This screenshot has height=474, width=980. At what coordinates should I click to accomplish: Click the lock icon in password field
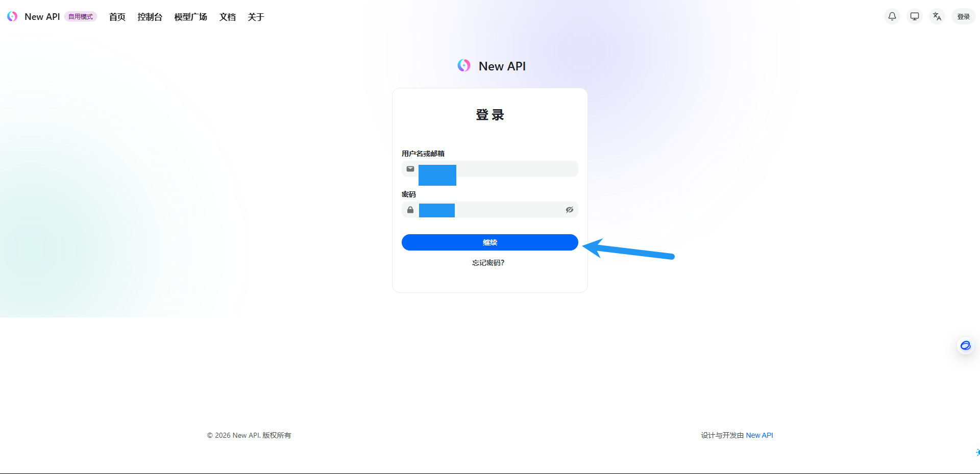410,210
